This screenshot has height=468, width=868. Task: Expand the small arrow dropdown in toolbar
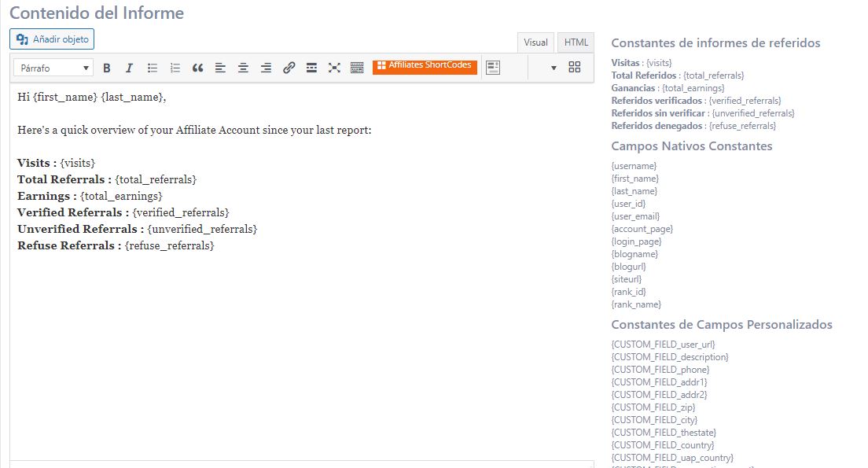pos(554,68)
